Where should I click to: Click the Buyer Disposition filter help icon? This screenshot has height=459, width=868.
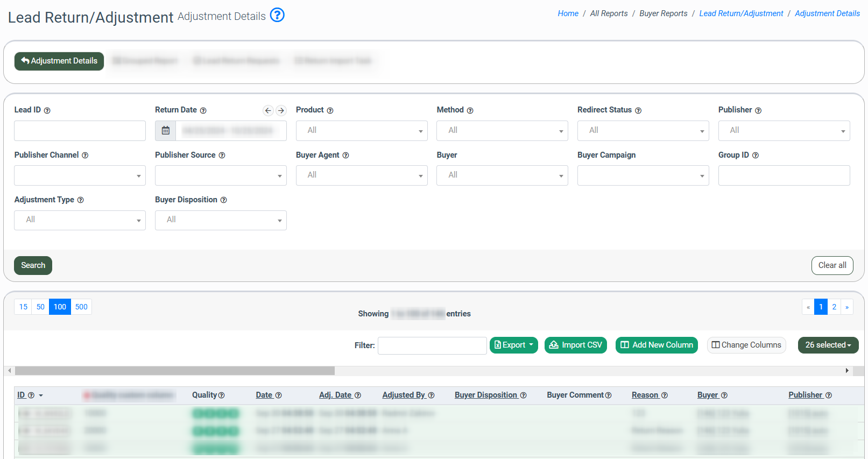[224, 200]
